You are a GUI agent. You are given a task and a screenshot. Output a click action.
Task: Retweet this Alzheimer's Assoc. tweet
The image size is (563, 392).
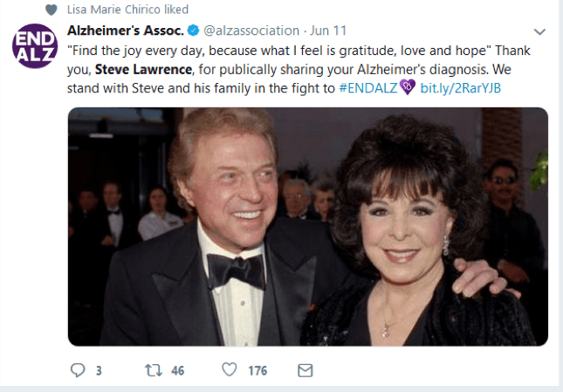click(x=154, y=370)
